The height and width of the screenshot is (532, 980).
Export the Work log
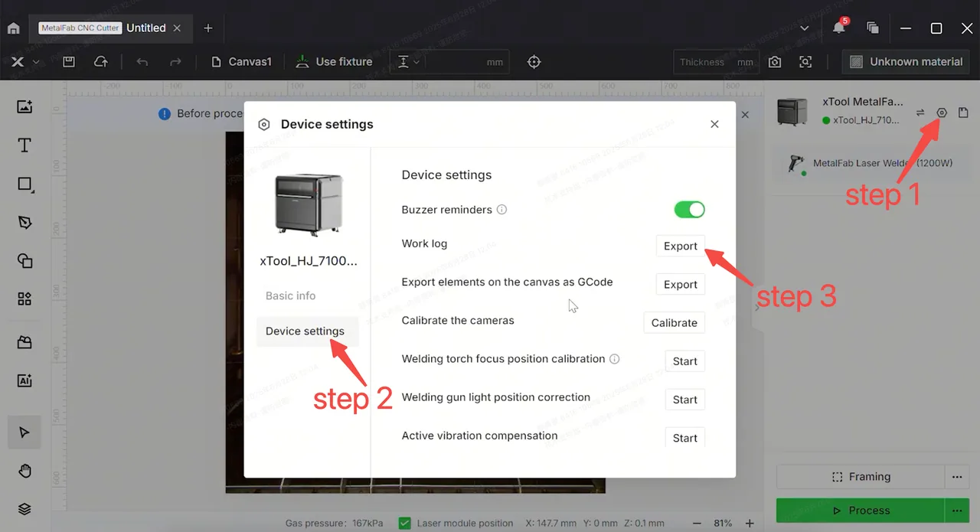(681, 246)
